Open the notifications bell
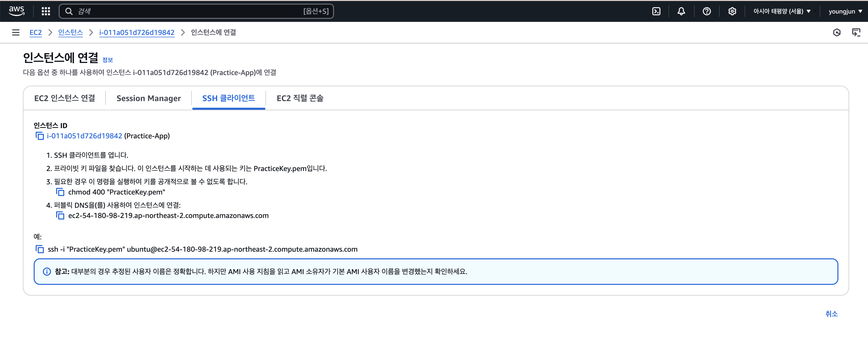 681,11
